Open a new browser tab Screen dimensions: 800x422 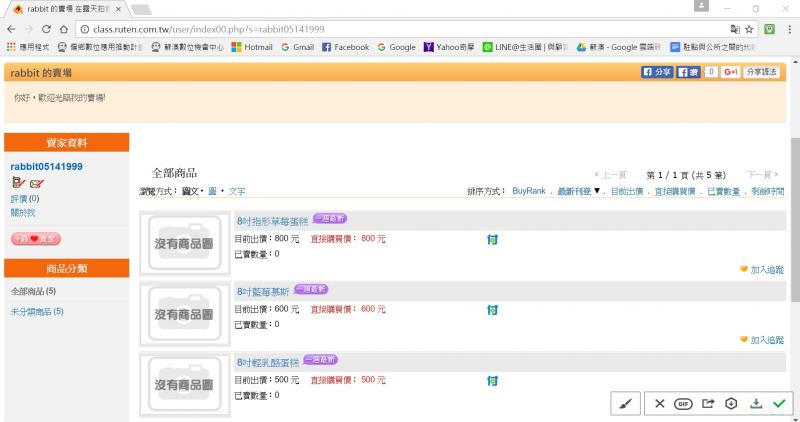[141, 9]
